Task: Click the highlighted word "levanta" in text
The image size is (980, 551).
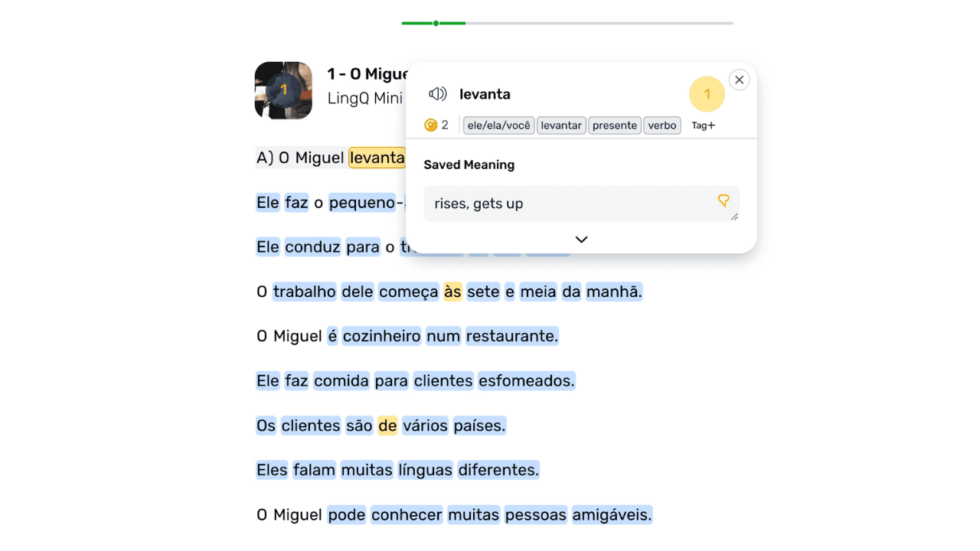Action: (x=376, y=158)
